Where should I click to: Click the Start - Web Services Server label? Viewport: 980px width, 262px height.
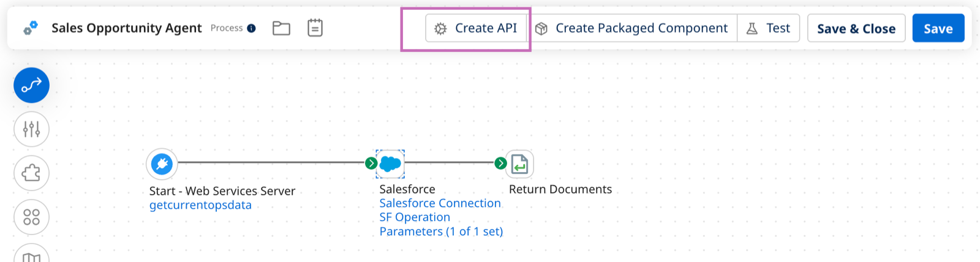tap(222, 191)
